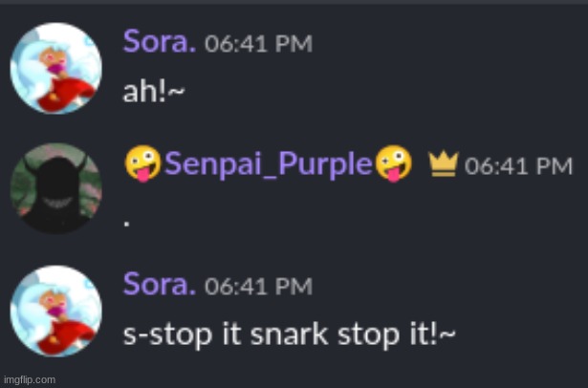Click the 06:41 PM timestamp above 's-stop it snark'
The height and width of the screenshot is (388, 588).
258,286
